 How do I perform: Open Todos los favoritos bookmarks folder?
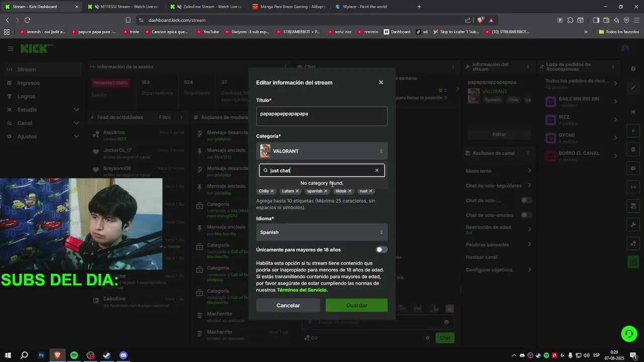click(619, 32)
